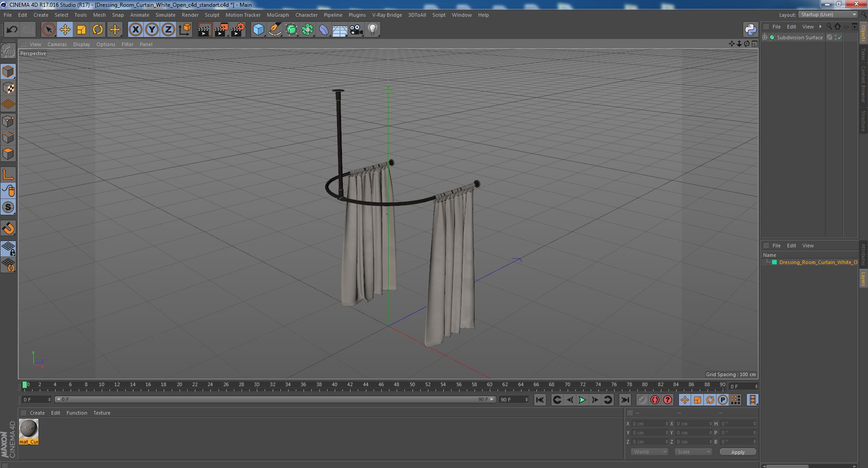
Task: Open the Simulate menu
Action: point(165,15)
